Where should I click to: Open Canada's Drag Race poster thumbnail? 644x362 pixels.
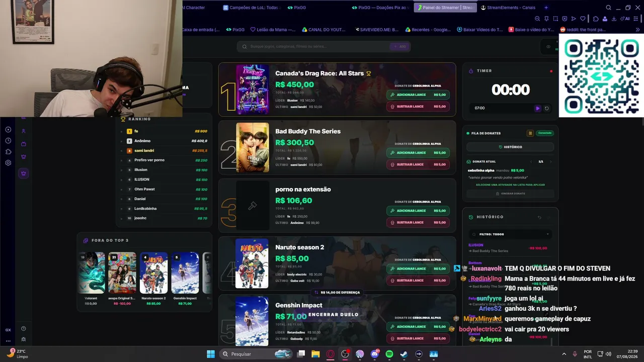click(253, 89)
